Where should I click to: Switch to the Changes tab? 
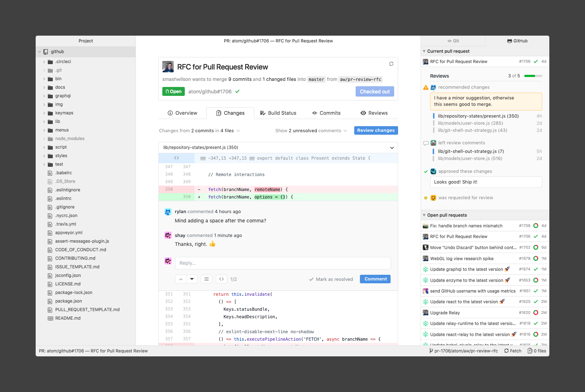click(230, 113)
